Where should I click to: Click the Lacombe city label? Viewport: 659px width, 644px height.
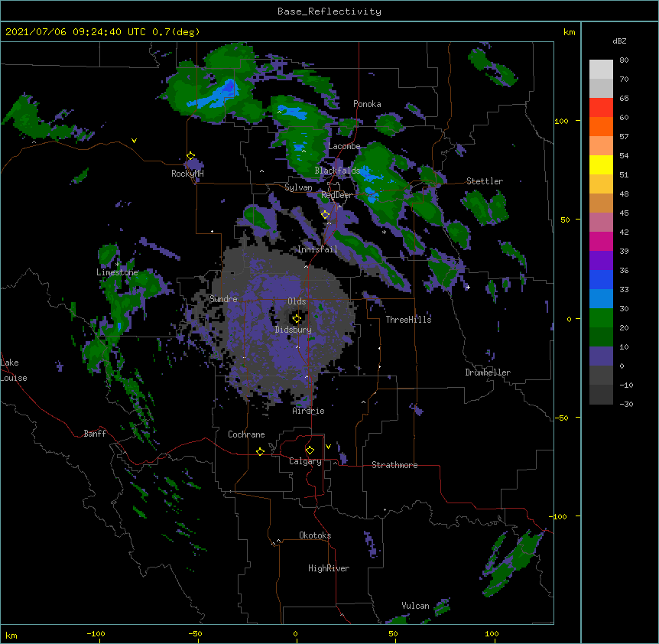(344, 146)
